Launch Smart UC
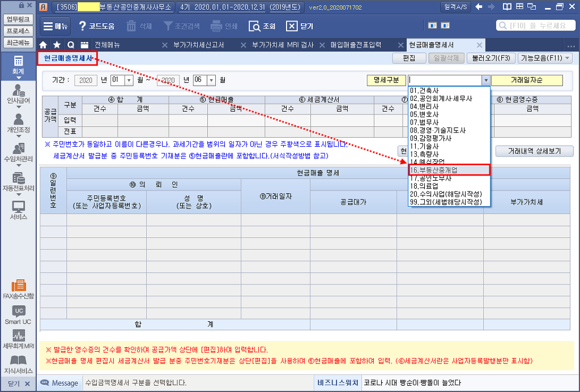The height and width of the screenshot is (392, 580). [x=18, y=315]
